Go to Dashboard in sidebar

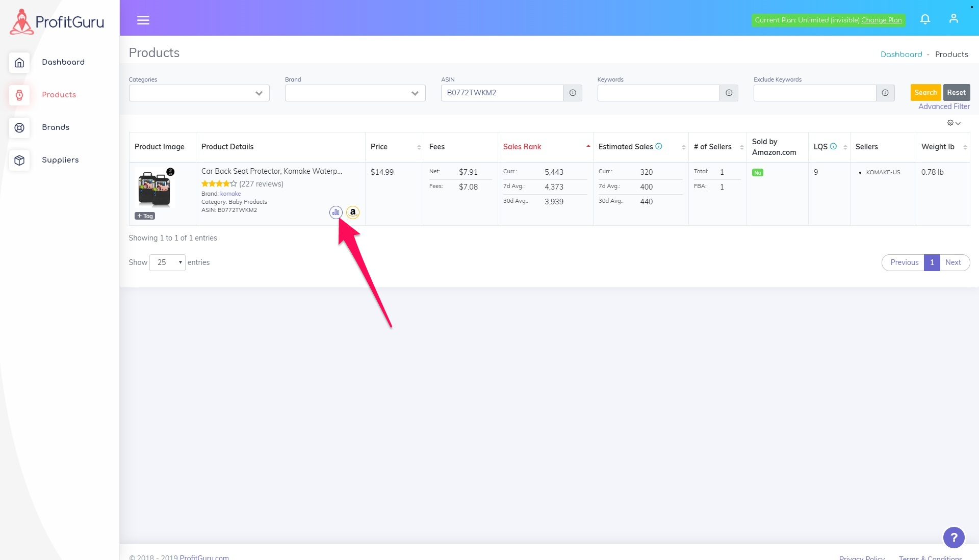click(x=63, y=62)
